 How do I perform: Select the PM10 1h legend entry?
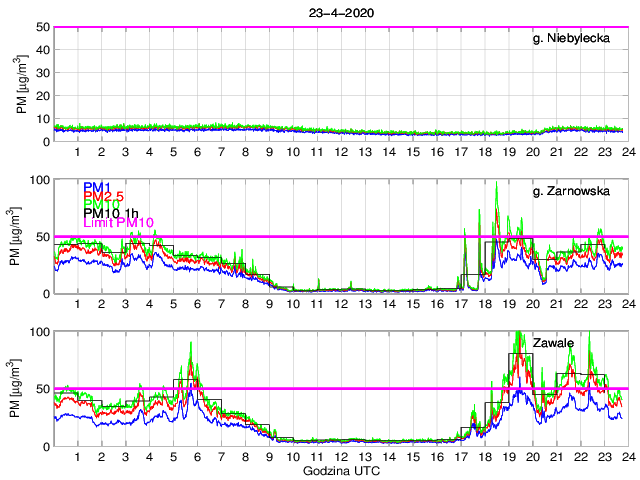point(111,213)
